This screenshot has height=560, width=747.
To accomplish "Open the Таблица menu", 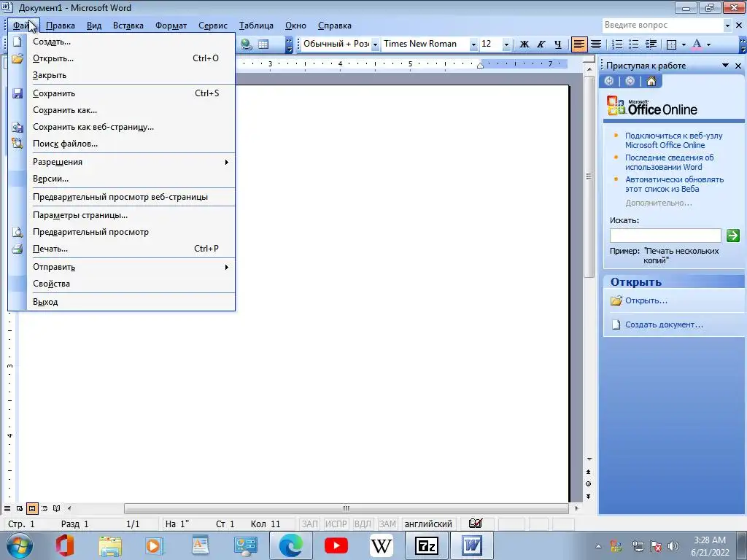I will tap(256, 26).
